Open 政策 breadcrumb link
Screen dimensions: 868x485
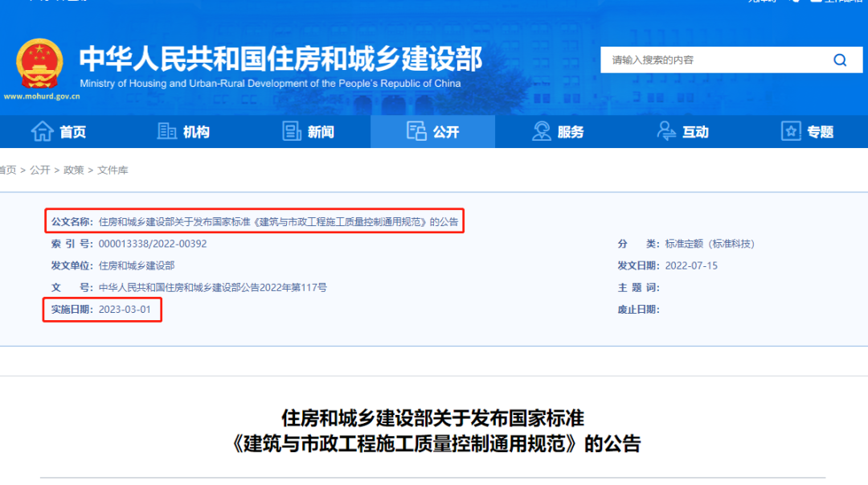pos(74,170)
